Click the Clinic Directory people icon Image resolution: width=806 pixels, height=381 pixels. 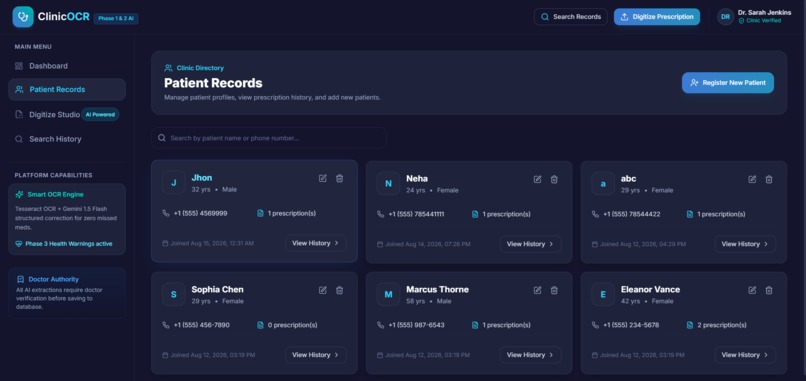[x=168, y=68]
